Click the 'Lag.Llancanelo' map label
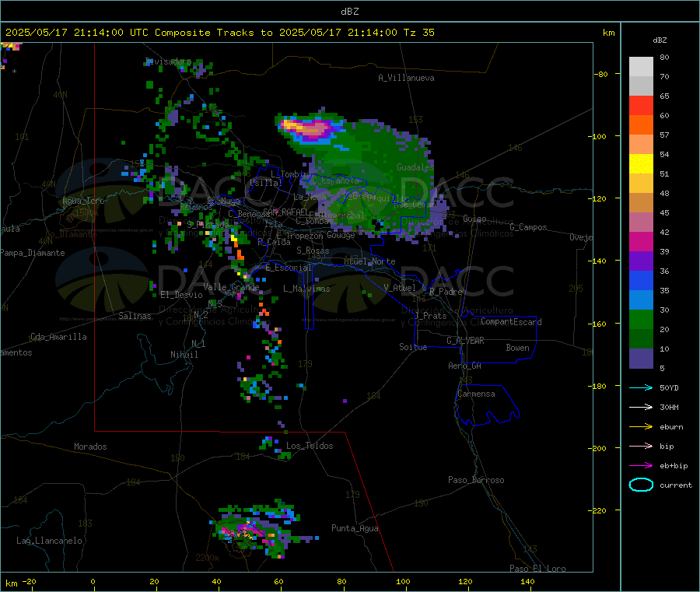This screenshot has height=592, width=700. click(x=49, y=541)
